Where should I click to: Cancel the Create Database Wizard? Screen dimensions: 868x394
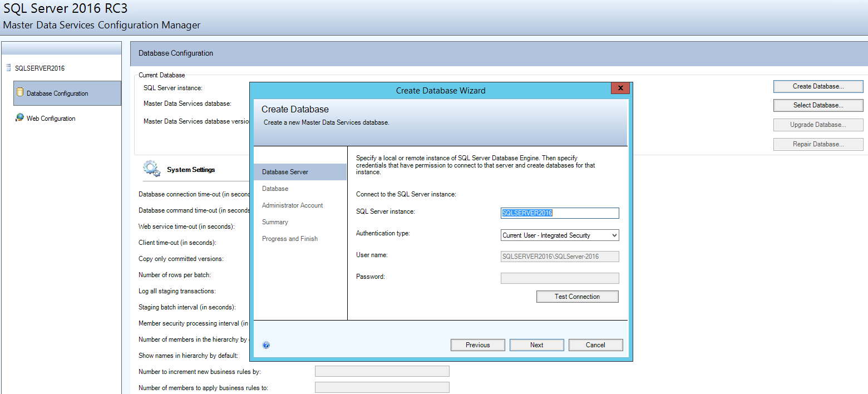[595, 345]
